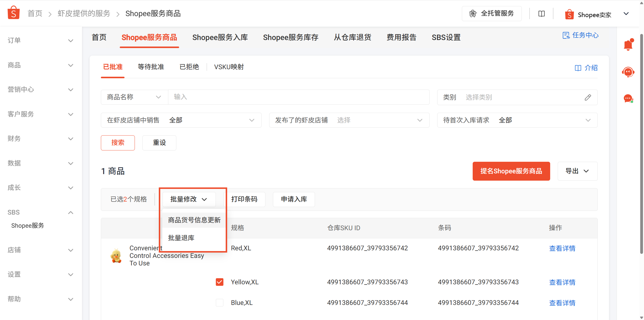Open the customer support headset icon
This screenshot has height=320, width=644.
pyautogui.click(x=628, y=72)
